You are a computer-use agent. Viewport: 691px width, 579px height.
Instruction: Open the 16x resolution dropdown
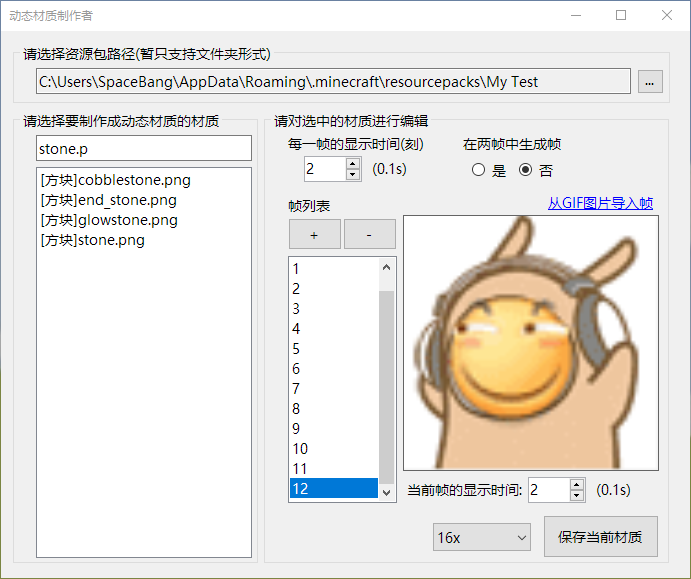click(x=482, y=537)
